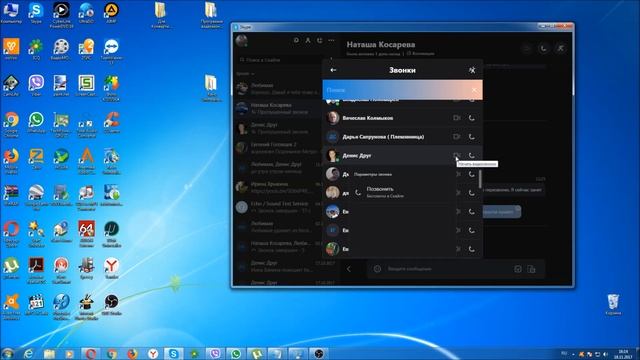Click the add-people button in the chat header
This screenshot has width=640, height=360.
[x=561, y=48]
